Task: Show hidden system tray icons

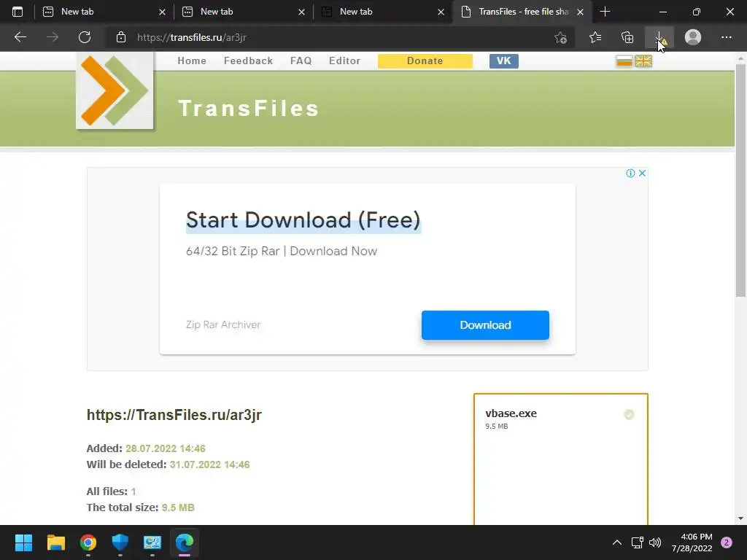Action: point(617,542)
